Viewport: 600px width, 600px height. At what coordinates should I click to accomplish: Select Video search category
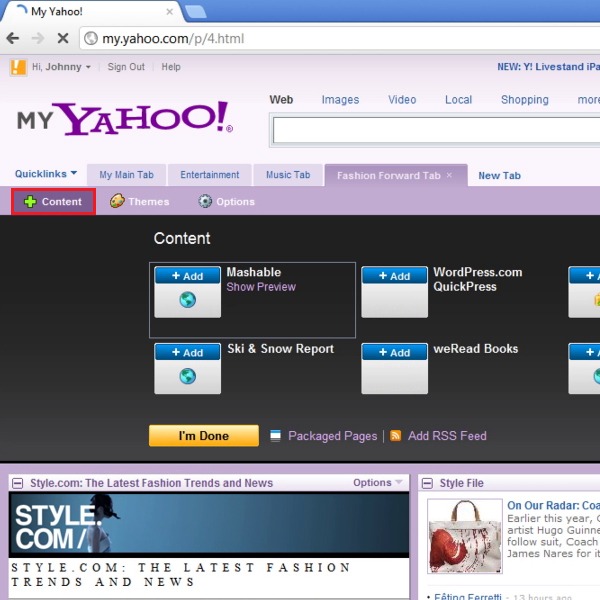tap(402, 100)
